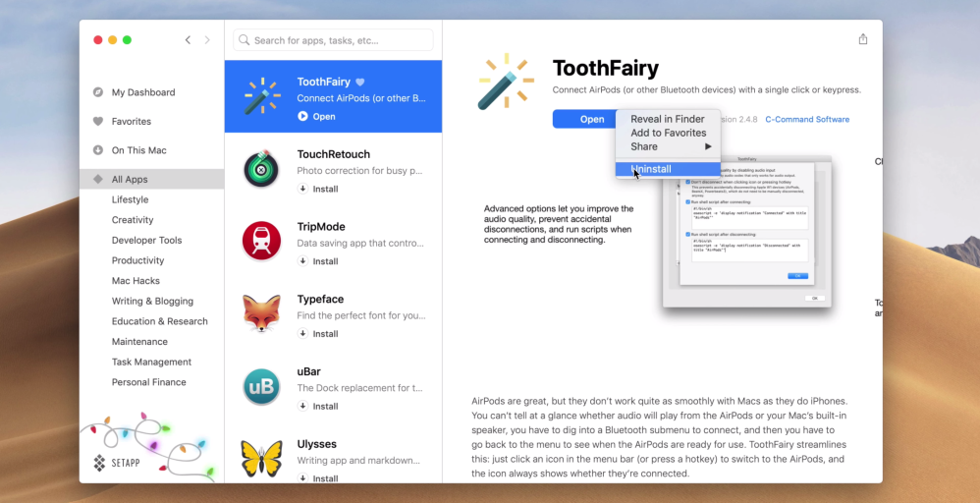Click the My Dashboard compass icon

coord(98,92)
